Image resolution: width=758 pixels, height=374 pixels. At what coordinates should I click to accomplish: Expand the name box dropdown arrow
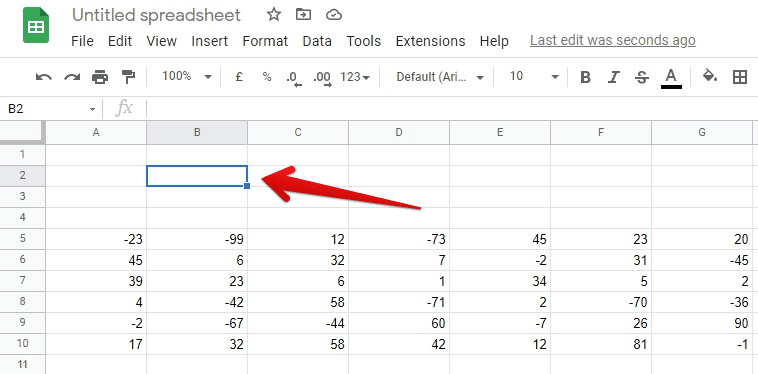coord(92,110)
